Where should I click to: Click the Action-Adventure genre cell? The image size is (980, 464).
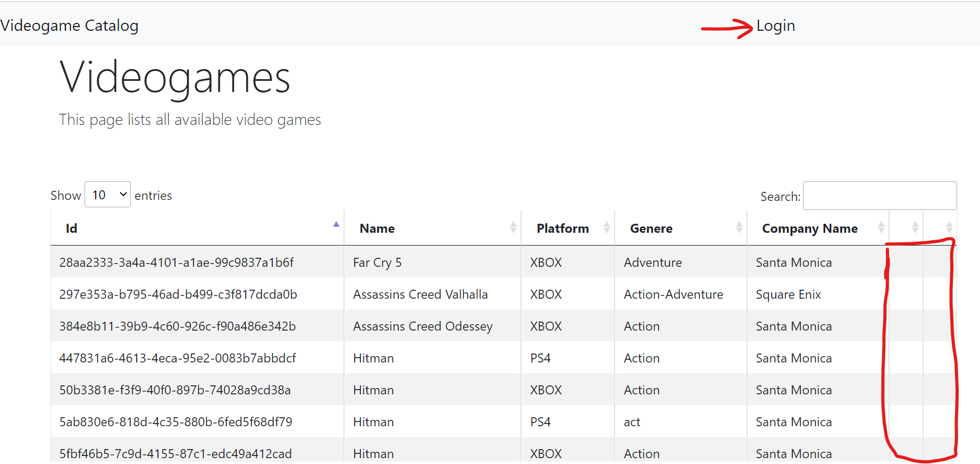673,294
